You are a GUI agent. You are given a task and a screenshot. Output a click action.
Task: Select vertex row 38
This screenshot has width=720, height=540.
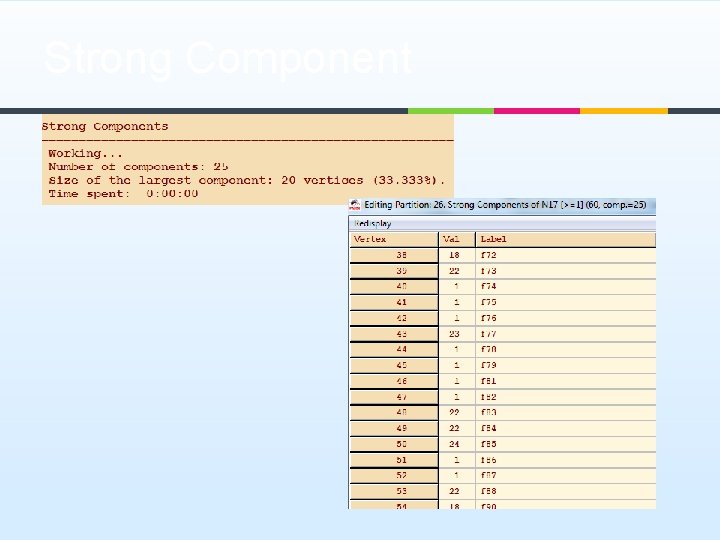(394, 255)
